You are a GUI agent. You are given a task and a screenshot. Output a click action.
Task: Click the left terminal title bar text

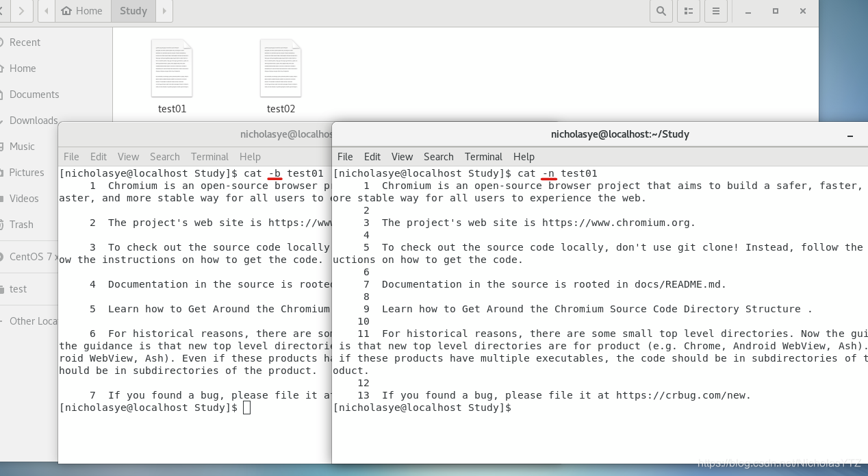pyautogui.click(x=286, y=134)
